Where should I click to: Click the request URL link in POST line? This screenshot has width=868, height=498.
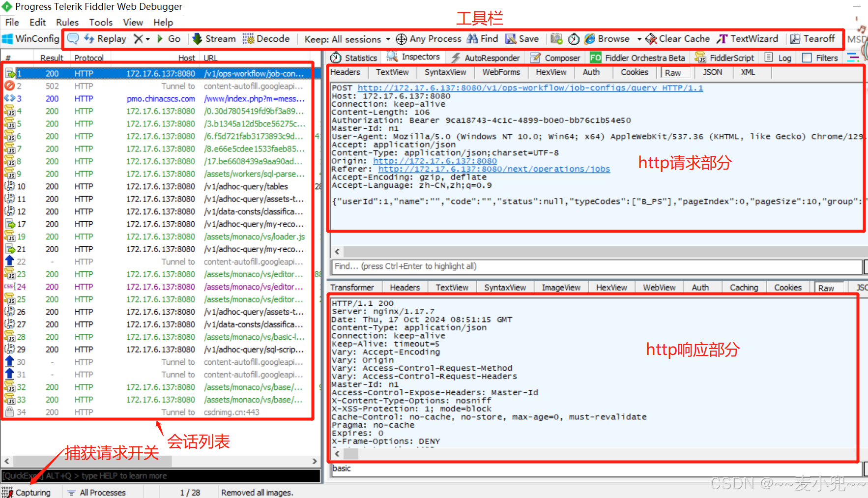(530, 88)
